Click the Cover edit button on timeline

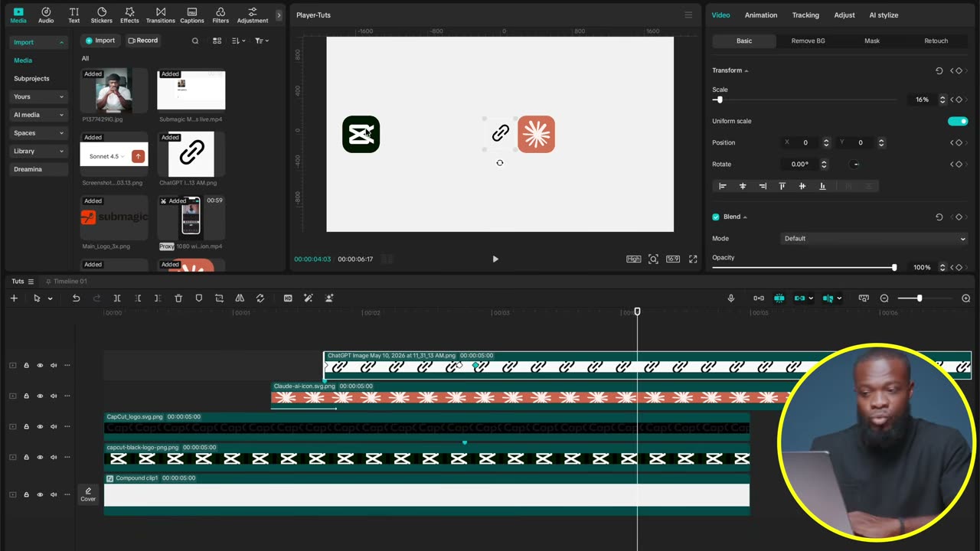click(x=88, y=494)
